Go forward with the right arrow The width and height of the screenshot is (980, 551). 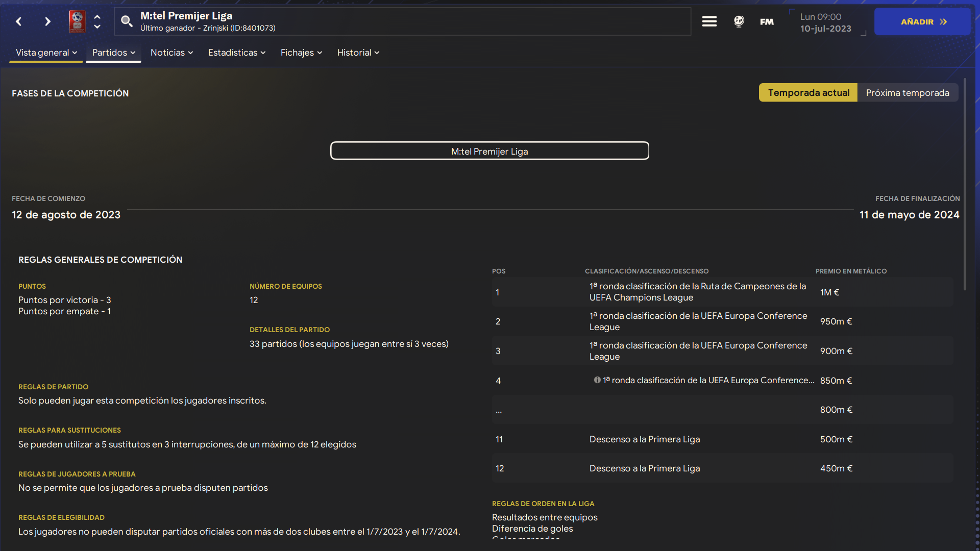point(47,21)
